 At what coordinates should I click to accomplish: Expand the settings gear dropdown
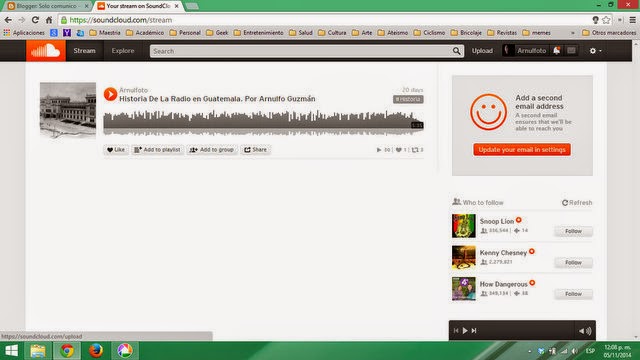pos(595,51)
